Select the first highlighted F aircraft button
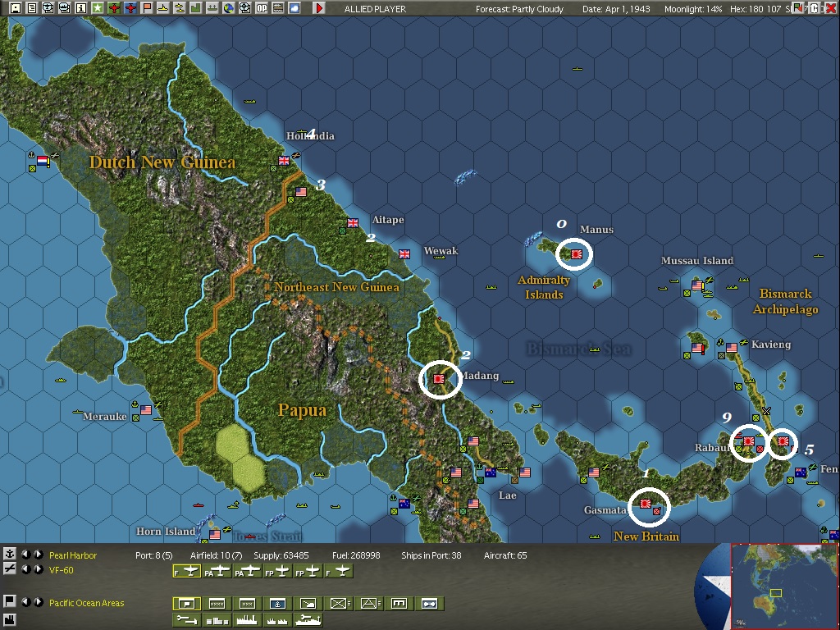This screenshot has height=630, width=840. tap(187, 572)
